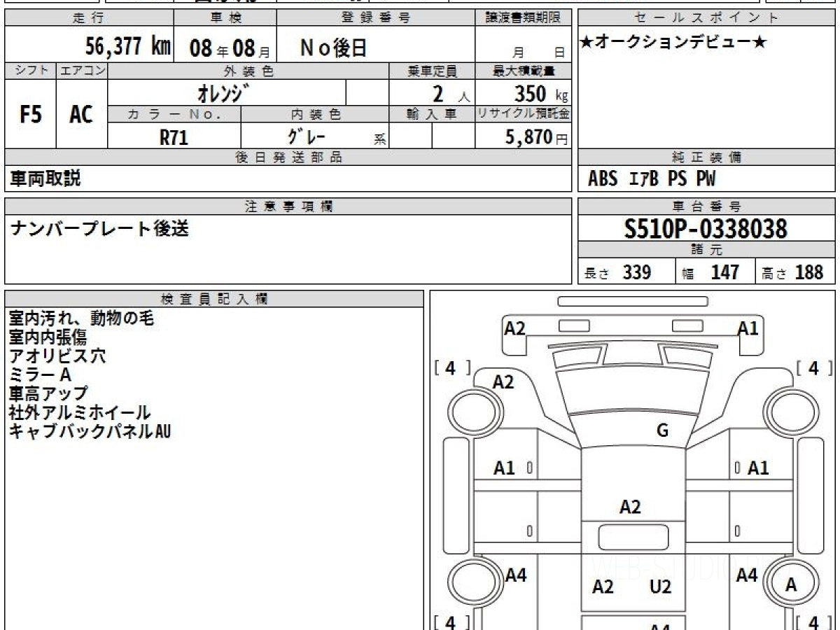Click the 走行 column header
The image size is (840, 630).
(x=89, y=18)
